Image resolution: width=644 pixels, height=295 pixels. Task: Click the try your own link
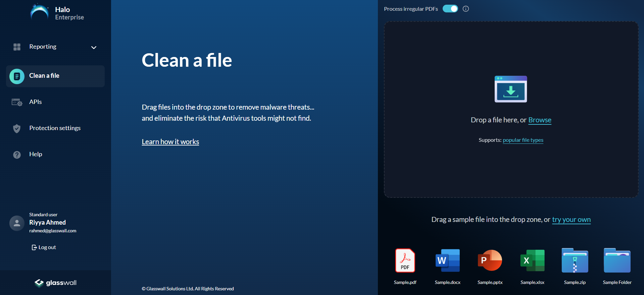(x=571, y=220)
